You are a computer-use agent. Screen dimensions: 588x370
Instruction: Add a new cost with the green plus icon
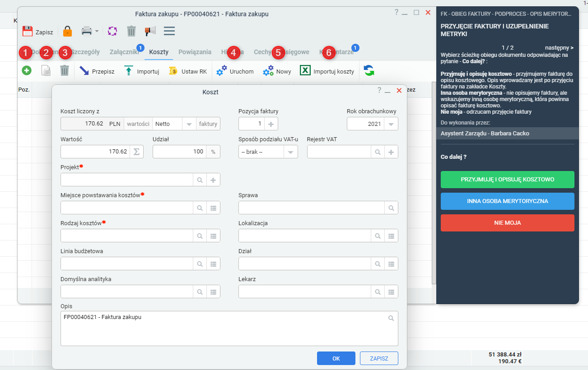click(x=26, y=71)
